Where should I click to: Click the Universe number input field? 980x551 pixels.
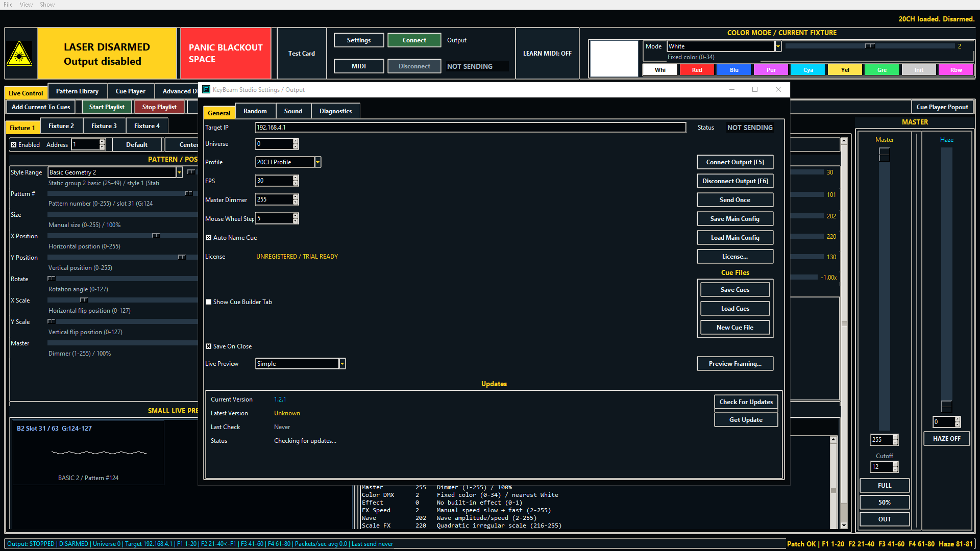pyautogui.click(x=274, y=144)
